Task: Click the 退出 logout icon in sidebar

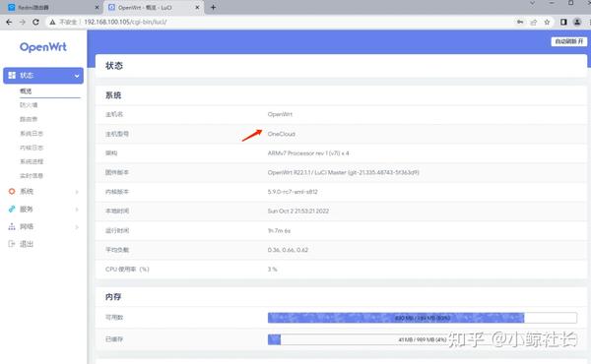Action: coord(12,244)
